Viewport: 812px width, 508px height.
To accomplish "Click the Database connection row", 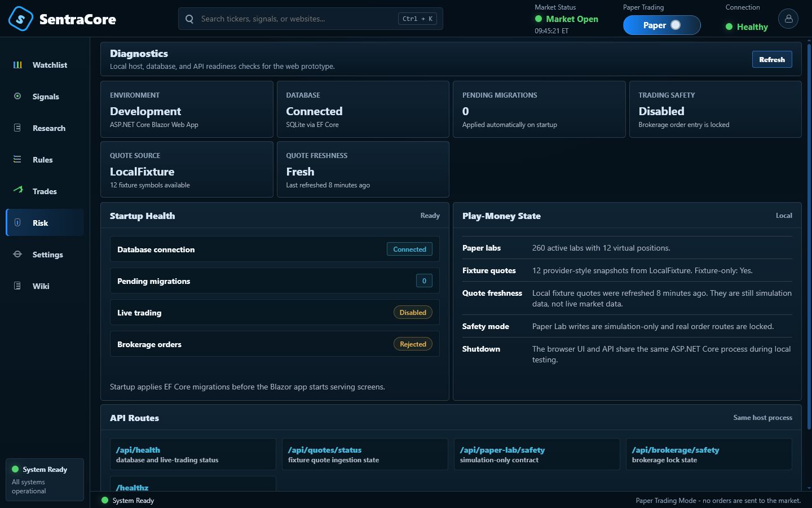I will click(275, 249).
